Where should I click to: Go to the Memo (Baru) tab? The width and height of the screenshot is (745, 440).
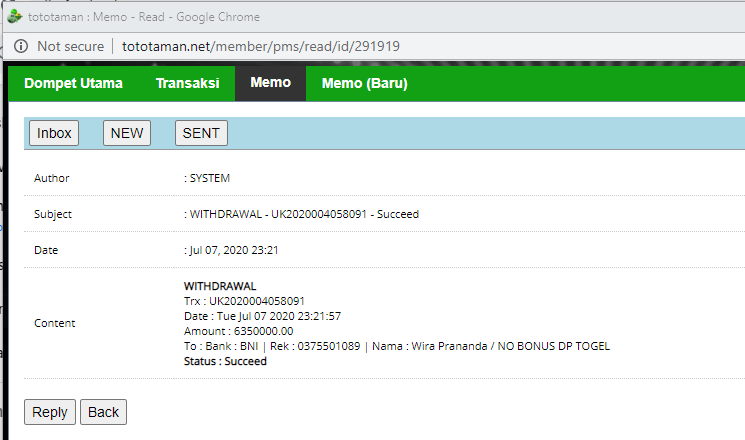point(364,83)
